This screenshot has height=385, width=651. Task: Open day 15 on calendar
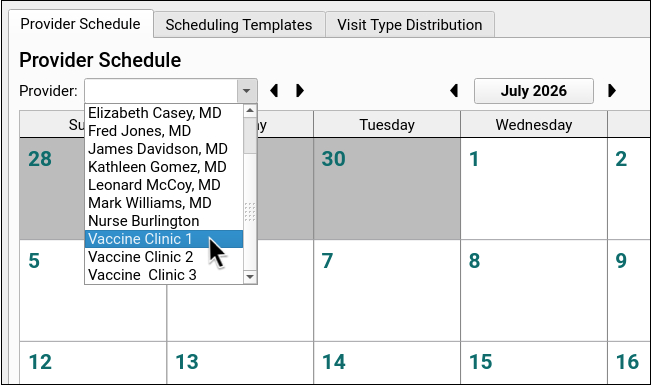pos(534,363)
